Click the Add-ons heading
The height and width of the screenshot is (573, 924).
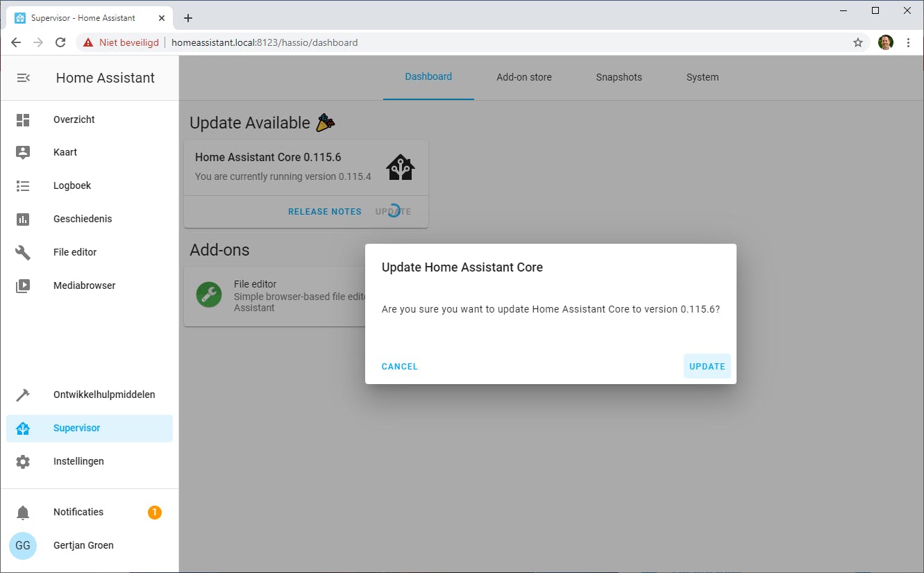pyautogui.click(x=219, y=250)
